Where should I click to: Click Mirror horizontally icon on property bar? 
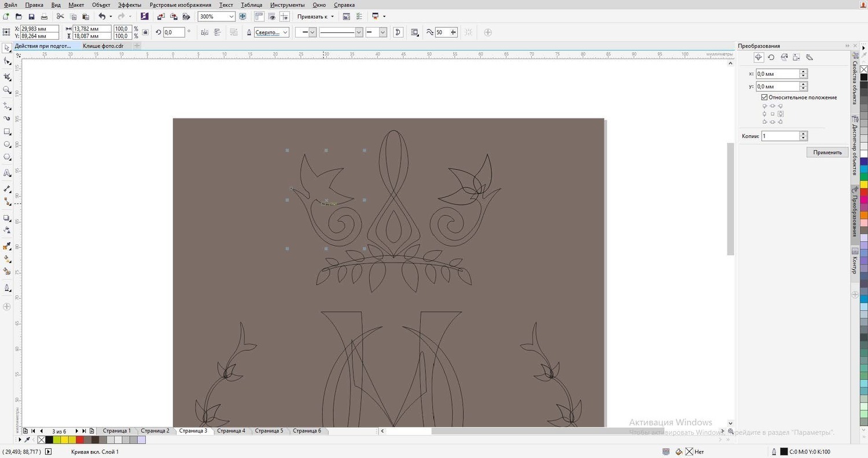pos(204,32)
